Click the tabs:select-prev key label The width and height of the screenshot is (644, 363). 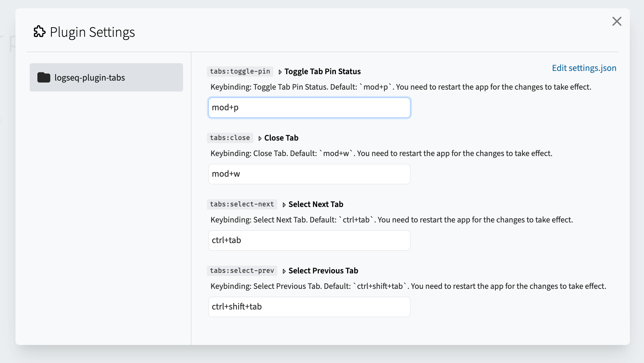[x=242, y=270]
